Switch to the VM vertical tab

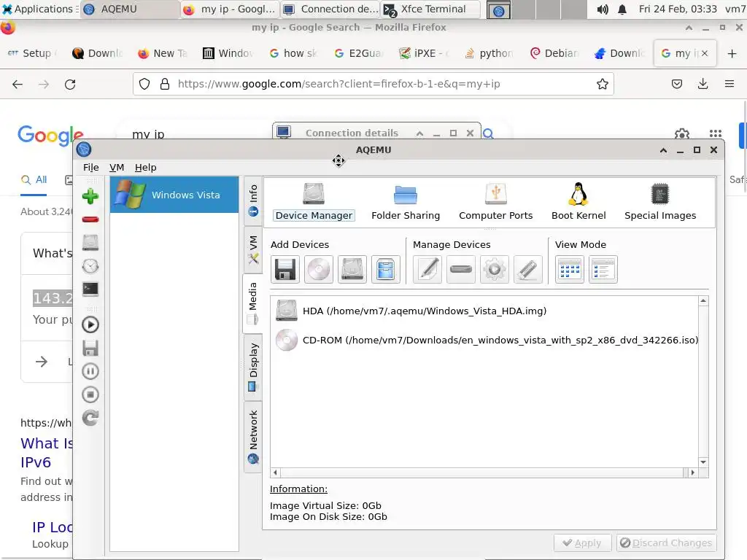[253, 249]
